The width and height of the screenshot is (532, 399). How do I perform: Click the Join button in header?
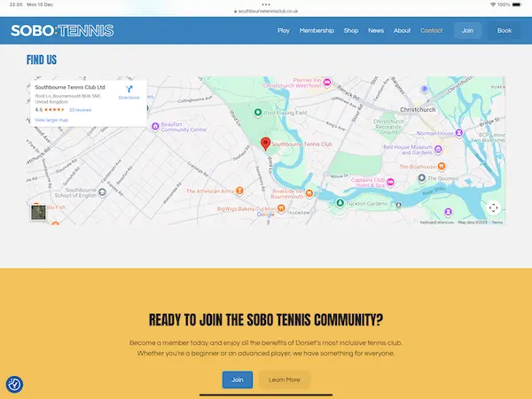[467, 30]
